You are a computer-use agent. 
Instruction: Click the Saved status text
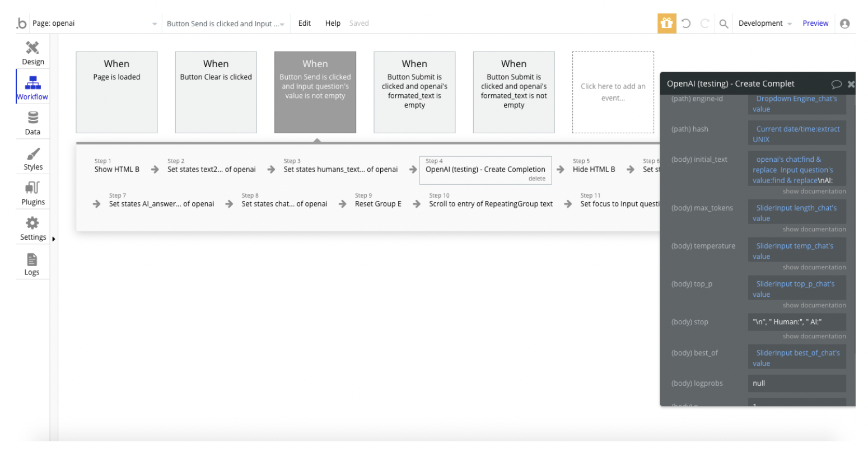click(359, 24)
